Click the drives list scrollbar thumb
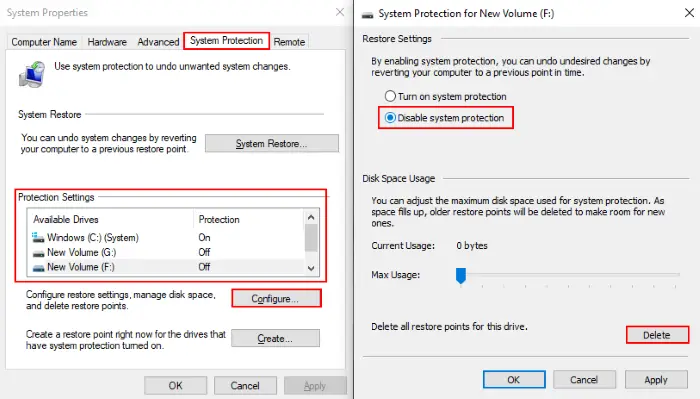 (x=311, y=238)
